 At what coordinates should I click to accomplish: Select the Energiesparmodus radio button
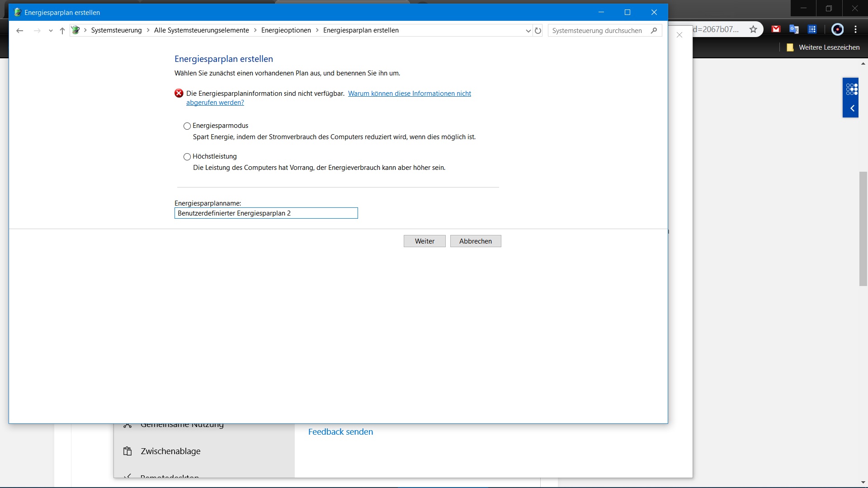coord(187,126)
